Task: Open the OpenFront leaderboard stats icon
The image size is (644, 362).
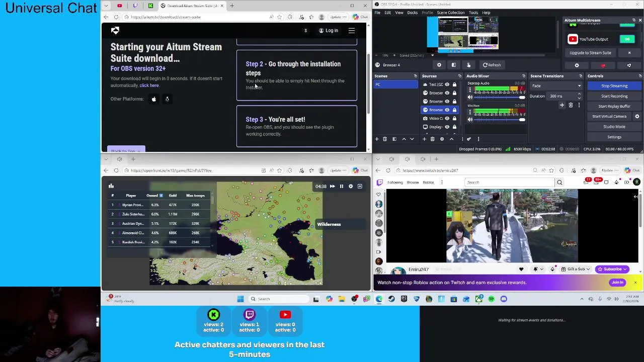Action: 111,186
